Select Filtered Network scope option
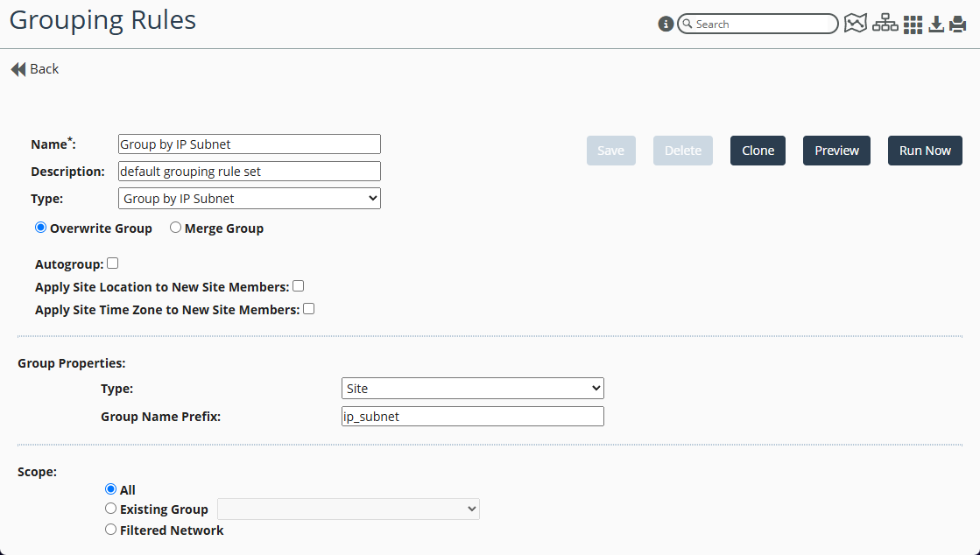 pos(110,530)
